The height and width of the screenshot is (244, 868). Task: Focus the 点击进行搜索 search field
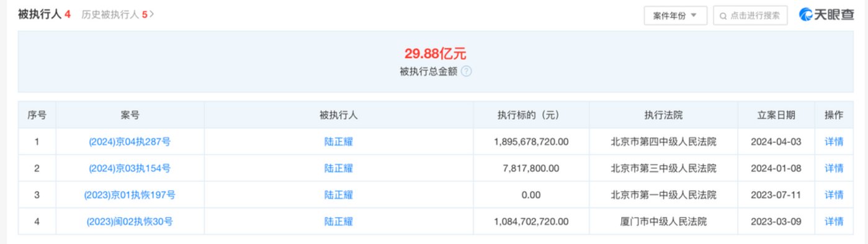pyautogui.click(x=750, y=16)
